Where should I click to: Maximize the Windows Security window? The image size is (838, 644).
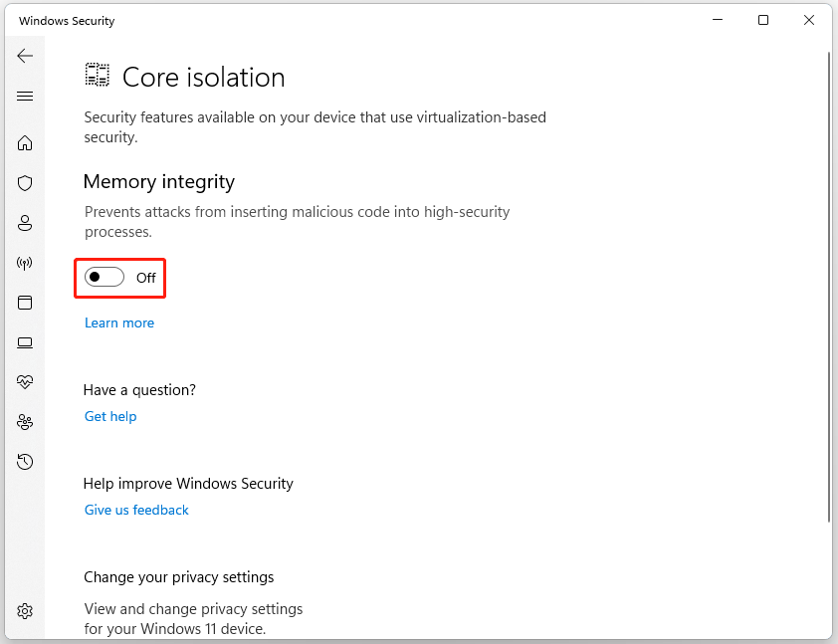[762, 20]
